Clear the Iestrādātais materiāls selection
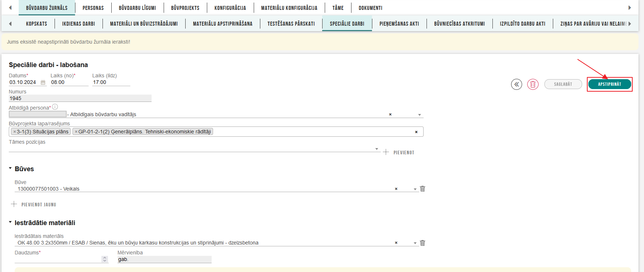644x272 pixels. click(x=396, y=243)
